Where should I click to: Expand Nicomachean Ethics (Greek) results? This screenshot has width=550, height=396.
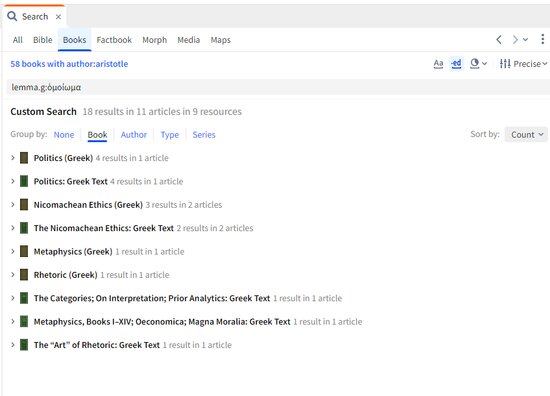13,204
